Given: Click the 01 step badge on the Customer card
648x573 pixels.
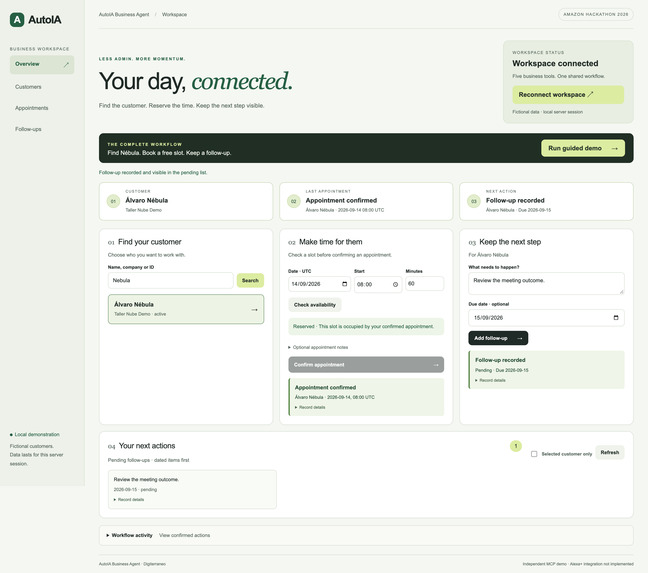Looking at the screenshot, I should [x=113, y=201].
